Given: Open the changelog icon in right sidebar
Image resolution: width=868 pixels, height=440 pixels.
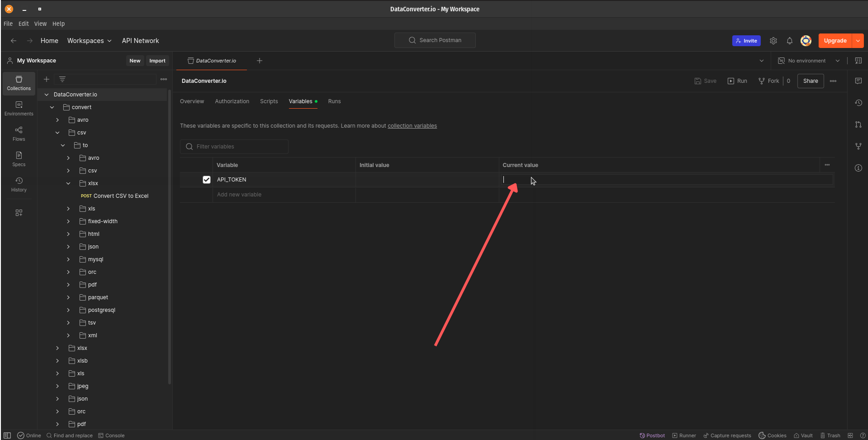Looking at the screenshot, I should [858, 103].
